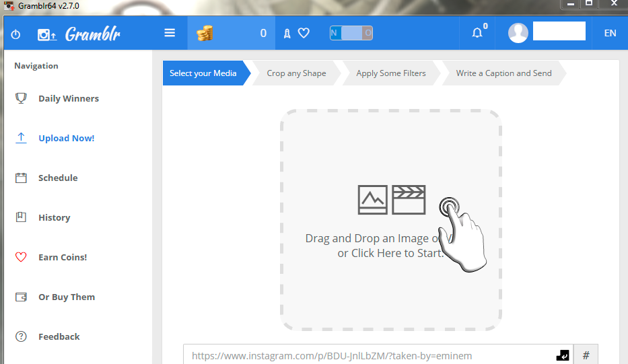Click the question mark Feedback icon
The height and width of the screenshot is (364, 628).
coord(21,336)
